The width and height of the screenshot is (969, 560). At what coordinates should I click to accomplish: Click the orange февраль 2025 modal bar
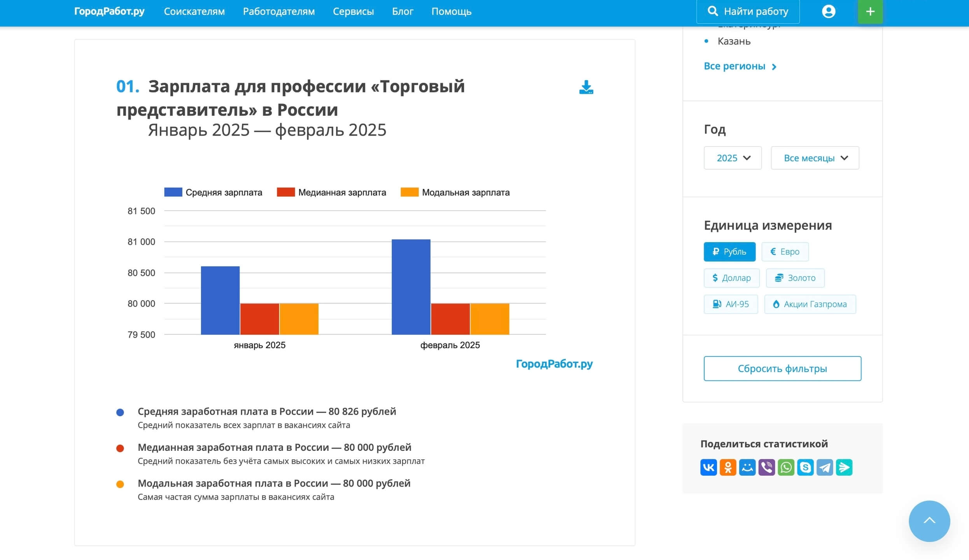click(x=490, y=319)
